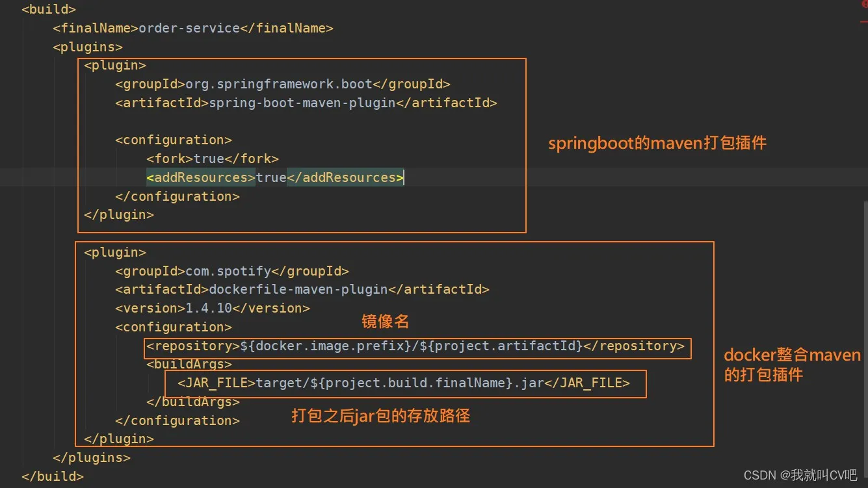Image resolution: width=868 pixels, height=488 pixels.
Task: Click the opening <plugins> tag line
Action: [x=88, y=47]
